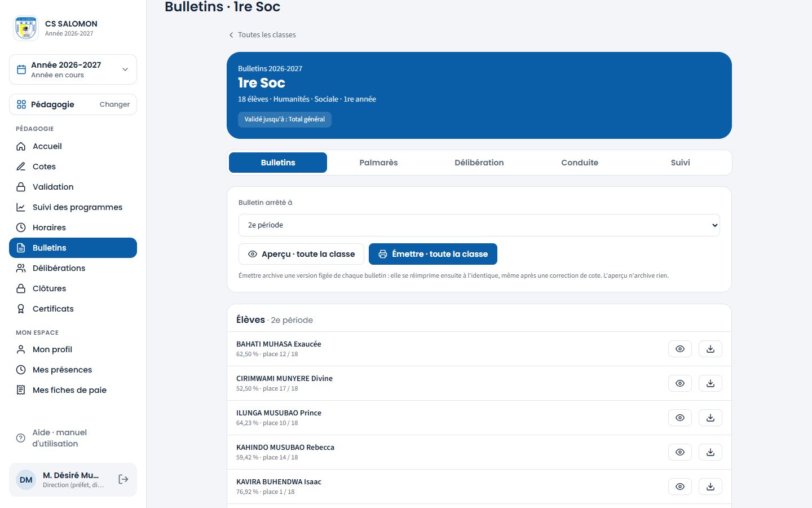Click the student name KAVIRA BUHENDWA Isaac
Viewport: 812px width, 508px height.
279,482
